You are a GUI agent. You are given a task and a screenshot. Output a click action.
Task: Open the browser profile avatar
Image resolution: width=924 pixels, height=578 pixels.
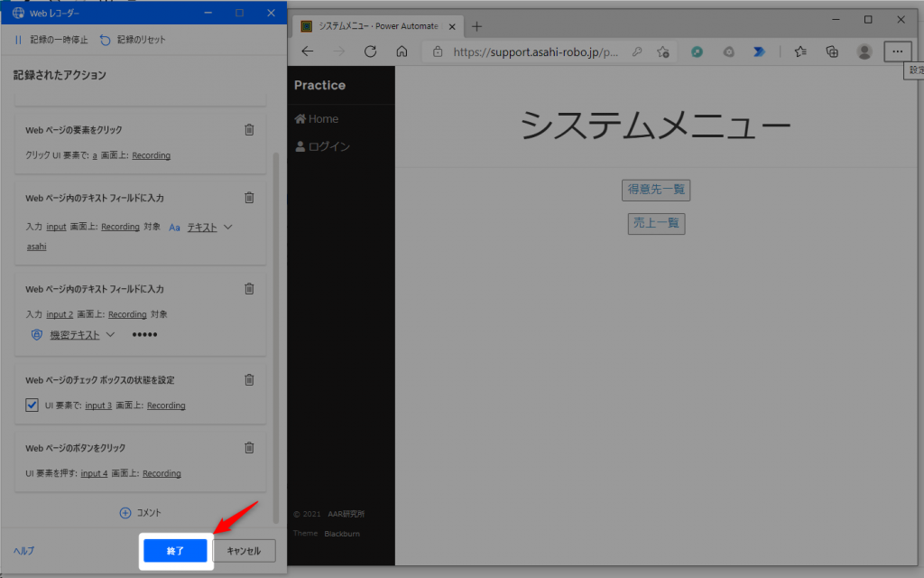tap(864, 51)
